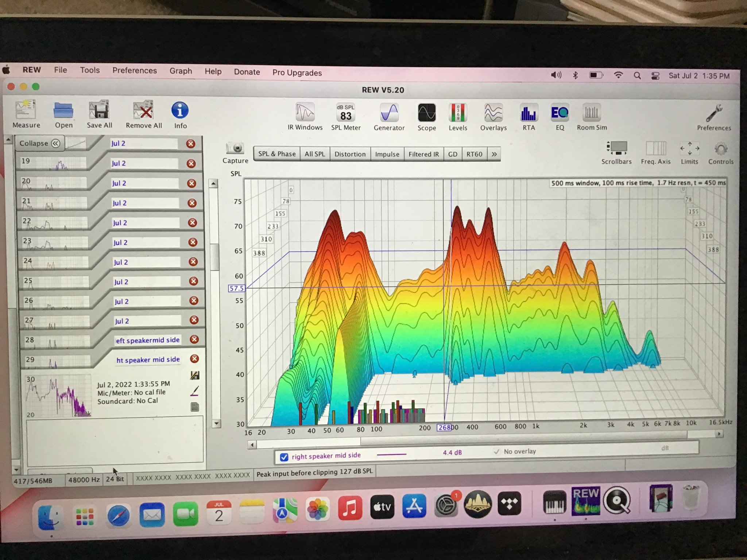The image size is (747, 560).
Task: Switch to RT60 tab
Action: 474,154
